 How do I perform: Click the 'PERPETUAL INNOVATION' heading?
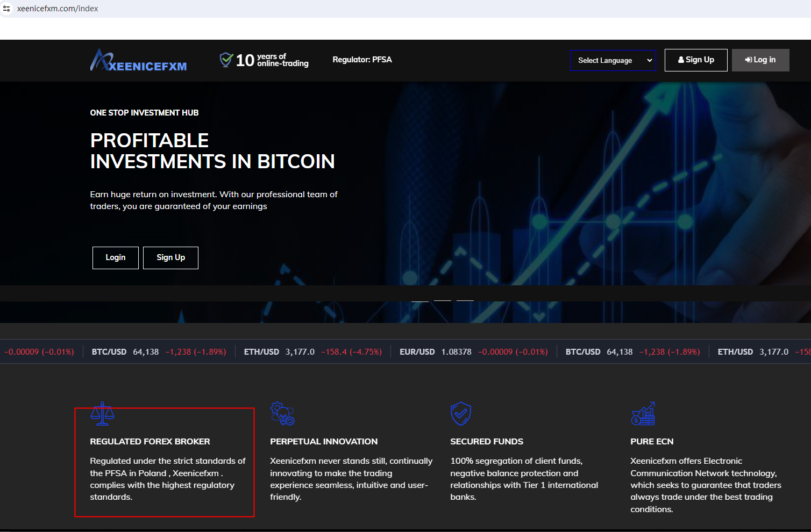[x=324, y=442]
